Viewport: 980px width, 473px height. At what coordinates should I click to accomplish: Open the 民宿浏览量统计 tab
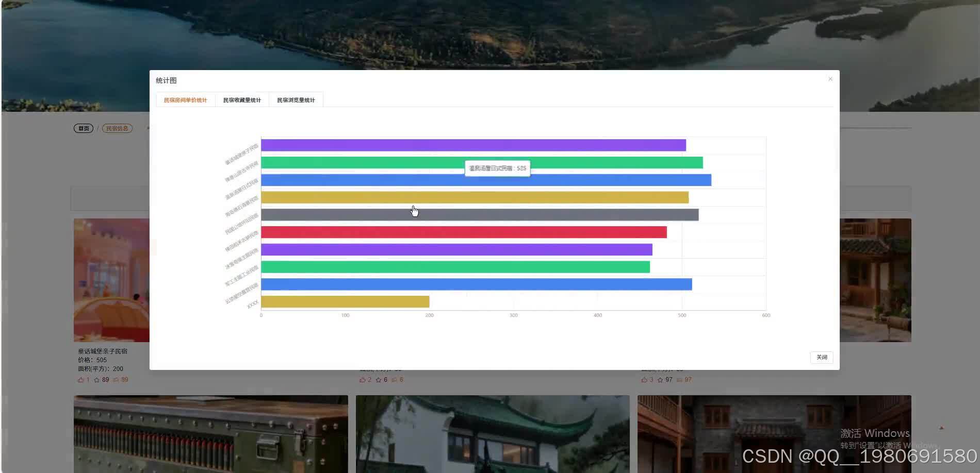(x=296, y=100)
